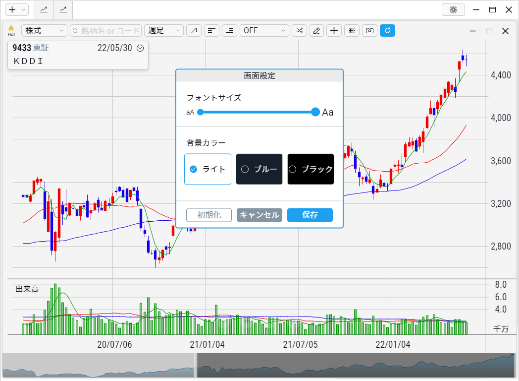The width and height of the screenshot is (519, 381).
Task: Click the 保存 save button
Action: pyautogui.click(x=310, y=215)
